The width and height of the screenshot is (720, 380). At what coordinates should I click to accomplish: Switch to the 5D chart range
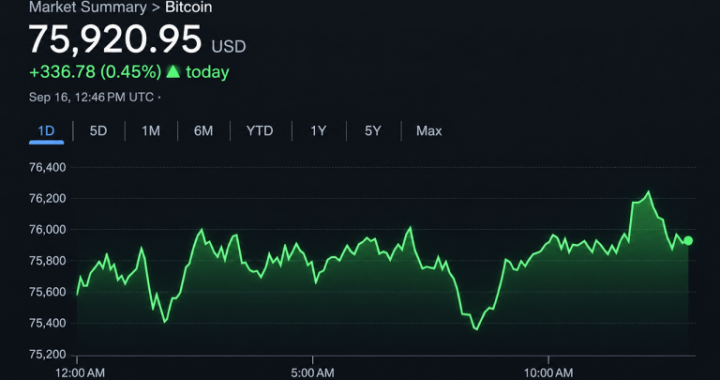pos(98,131)
